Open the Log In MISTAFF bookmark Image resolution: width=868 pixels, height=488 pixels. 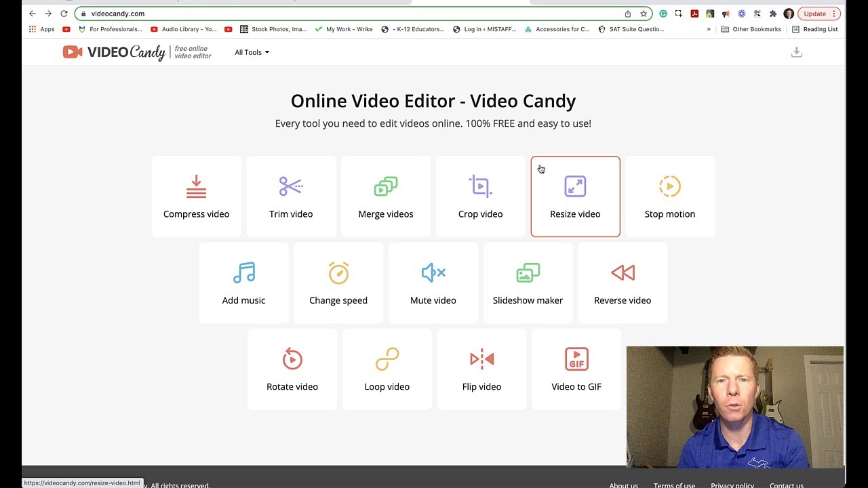(x=485, y=29)
